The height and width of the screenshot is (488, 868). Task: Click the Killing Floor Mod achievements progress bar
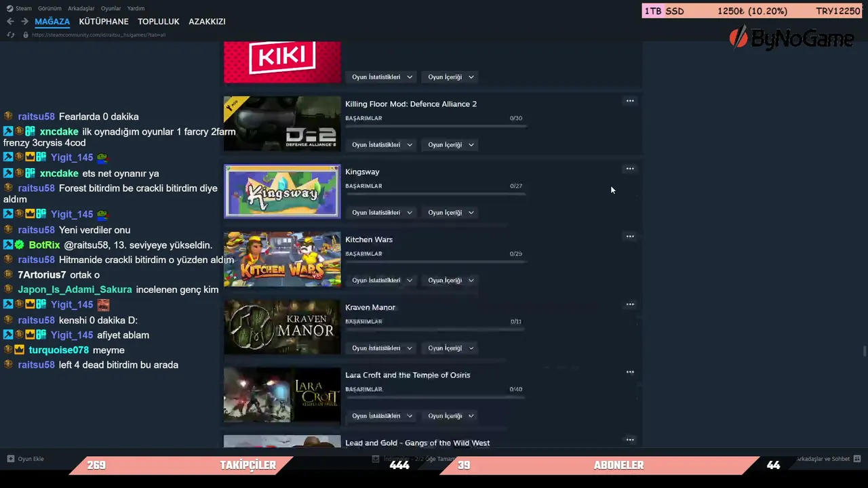point(435,126)
